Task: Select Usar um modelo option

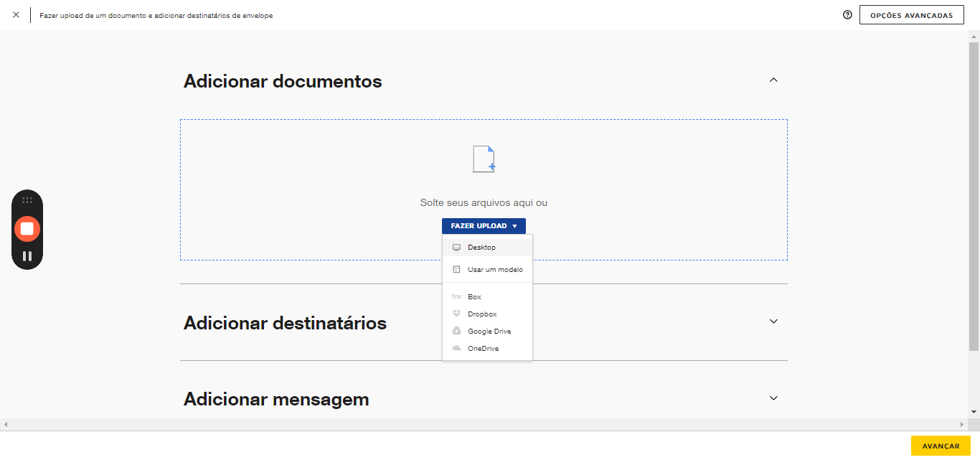Action: pos(488,270)
